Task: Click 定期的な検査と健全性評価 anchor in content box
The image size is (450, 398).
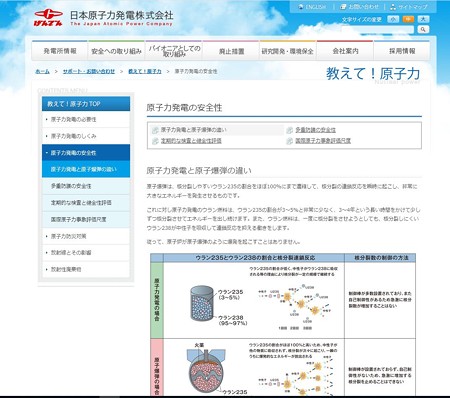Action: coord(191,141)
